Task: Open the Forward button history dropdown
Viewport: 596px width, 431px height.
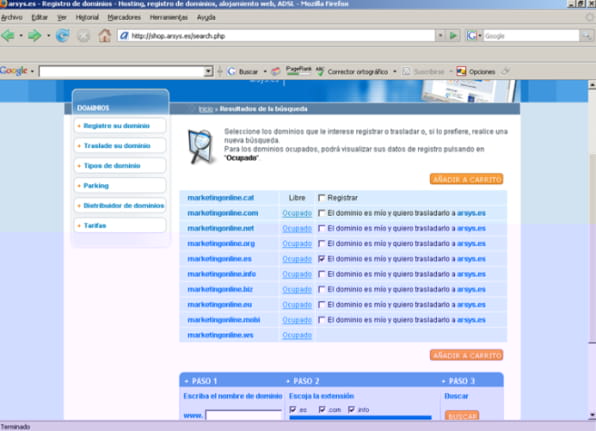Action: coord(48,36)
